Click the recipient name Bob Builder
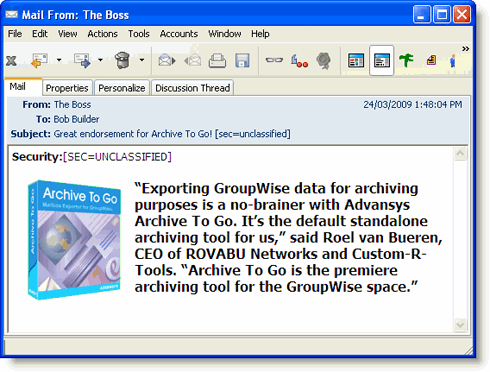 coord(76,119)
